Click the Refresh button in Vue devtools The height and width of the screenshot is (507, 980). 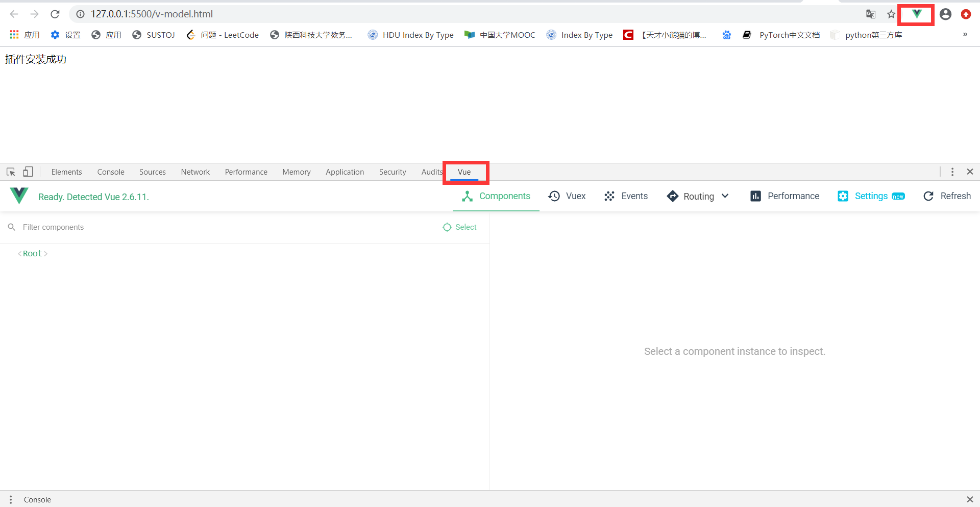(x=947, y=196)
